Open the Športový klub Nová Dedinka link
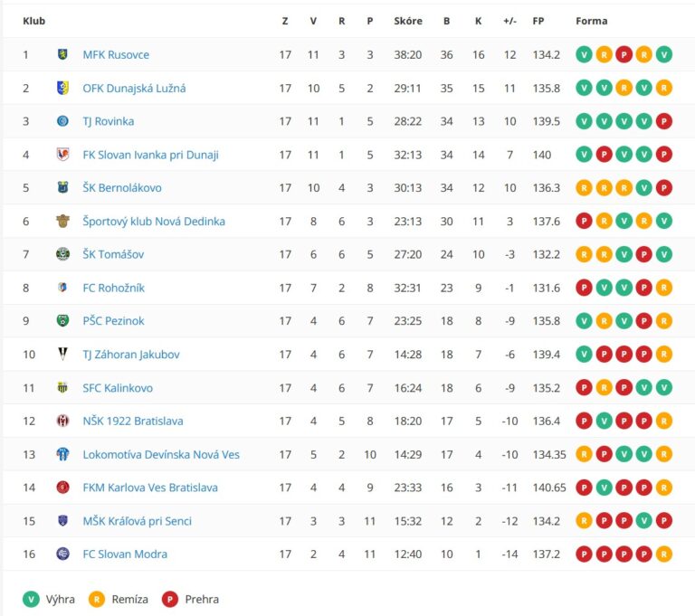This screenshot has width=695, height=616. click(x=154, y=222)
